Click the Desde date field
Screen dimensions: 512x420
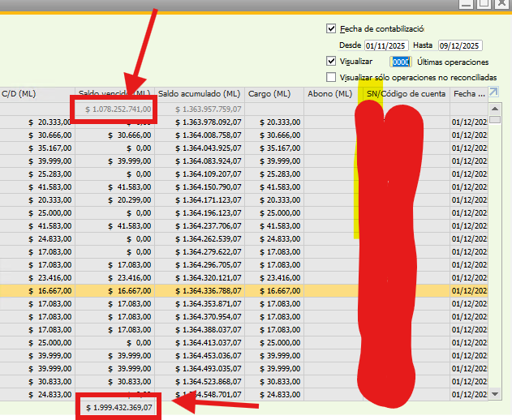coord(385,45)
